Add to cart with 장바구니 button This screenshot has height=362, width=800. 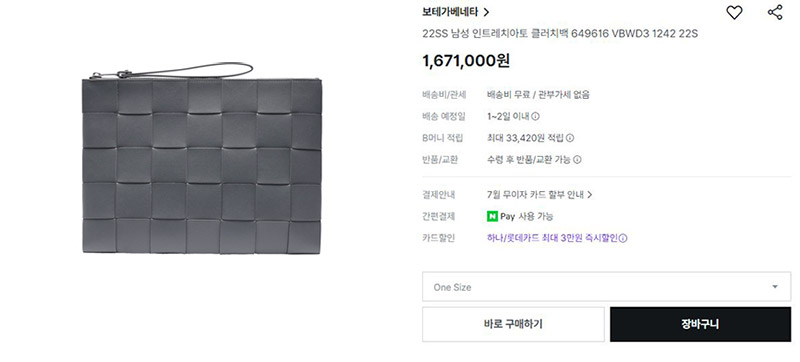[x=700, y=324]
